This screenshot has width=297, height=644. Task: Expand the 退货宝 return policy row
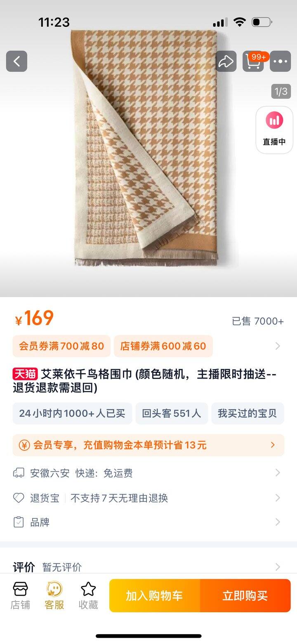tap(148, 498)
